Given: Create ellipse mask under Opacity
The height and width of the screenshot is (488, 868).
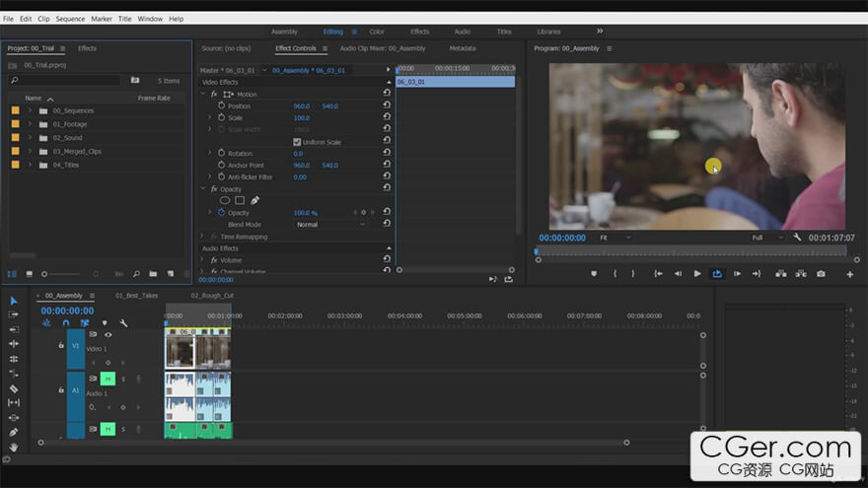Looking at the screenshot, I should [225, 200].
